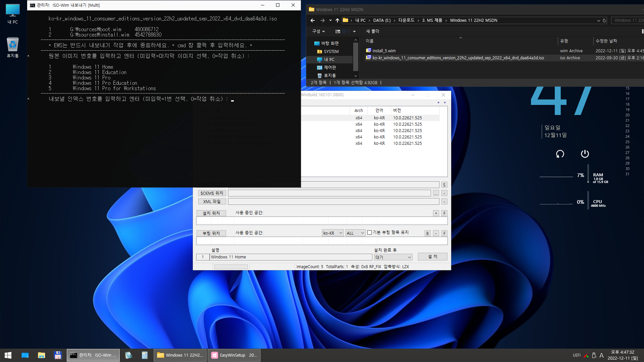Click the back arrow in Explorer
The image size is (644, 362).
pos(313,20)
